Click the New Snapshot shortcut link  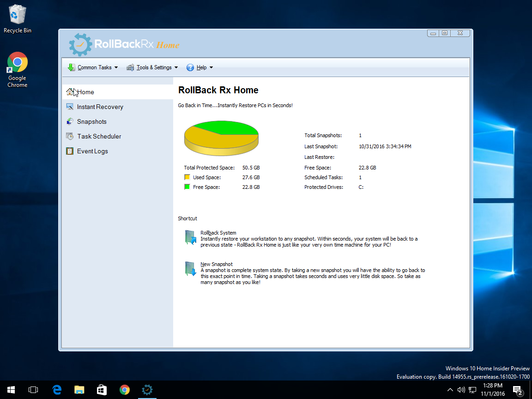(217, 264)
